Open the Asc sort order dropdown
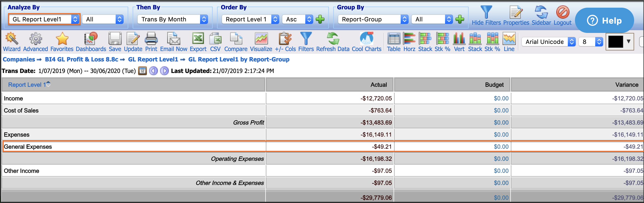 point(298,19)
